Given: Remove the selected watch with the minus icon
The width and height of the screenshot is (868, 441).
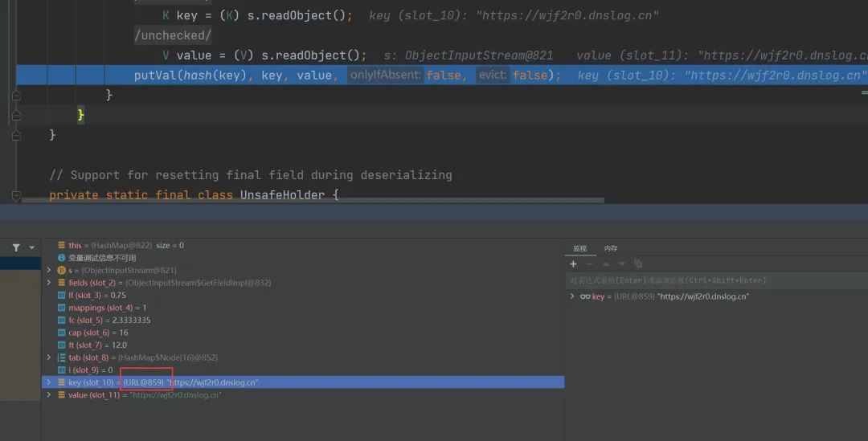Looking at the screenshot, I should click(x=590, y=264).
